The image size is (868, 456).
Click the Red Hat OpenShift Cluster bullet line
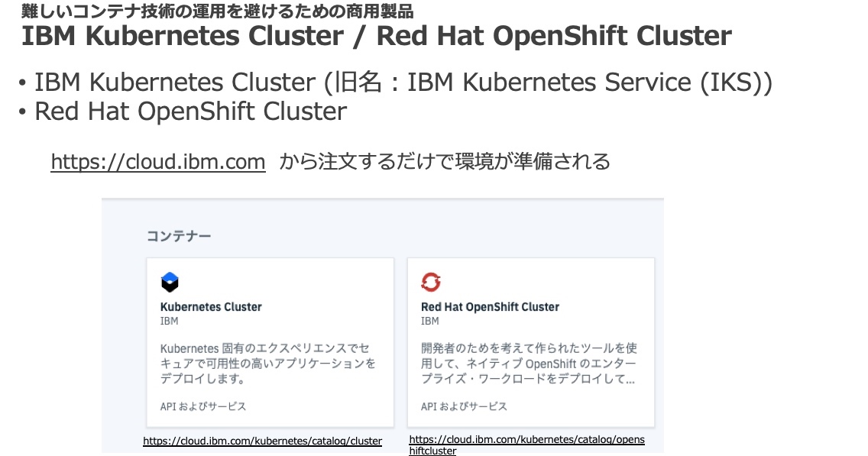tap(190, 112)
